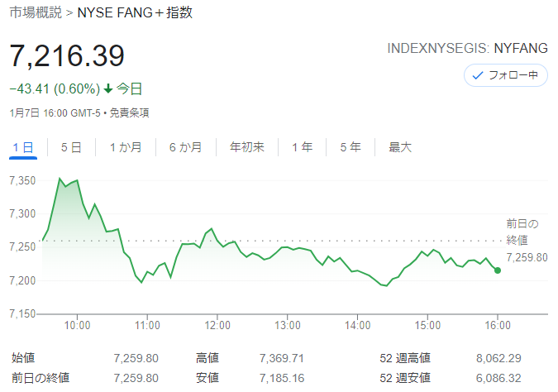Click the 7,150 price axis label
The width and height of the screenshot is (558, 392).
22,313
